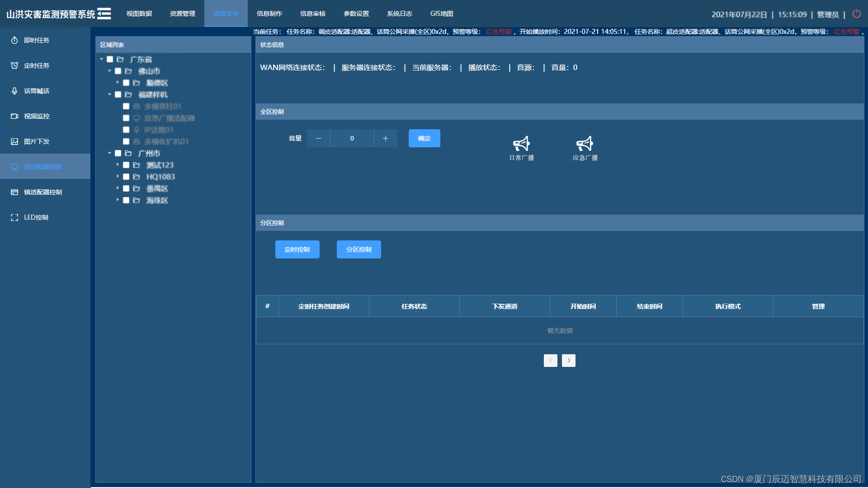This screenshot has width=868, height=488.
Task: Open 图片下发 from the sidebar
Action: (37, 141)
